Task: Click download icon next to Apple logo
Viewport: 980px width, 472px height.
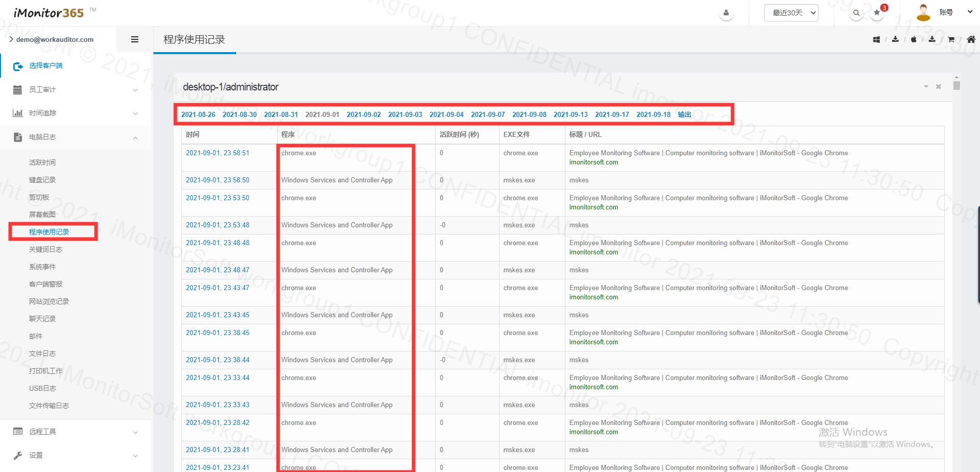Action: 932,39
